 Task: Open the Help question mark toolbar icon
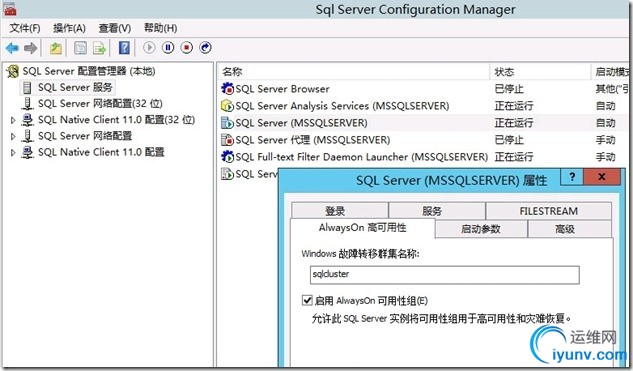tap(124, 48)
